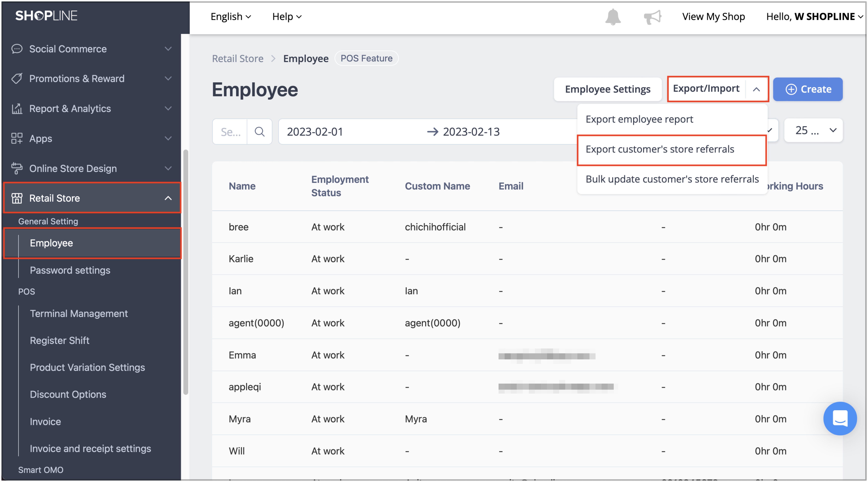Click the start date 2023-02-01 field
868x482 pixels.
click(315, 132)
